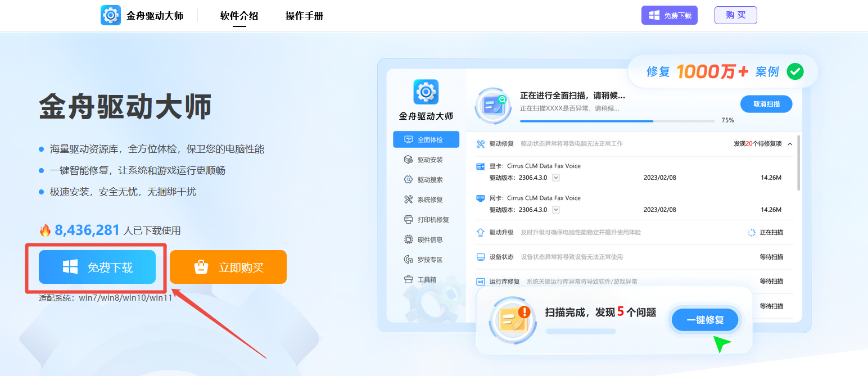Click the large 金舟驱动大师 headline

tap(125, 106)
